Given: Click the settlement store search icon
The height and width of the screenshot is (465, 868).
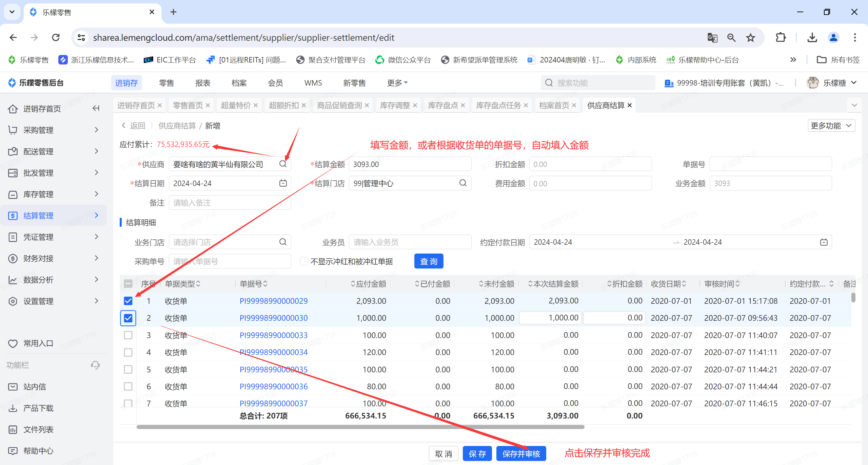Looking at the screenshot, I should click(463, 183).
